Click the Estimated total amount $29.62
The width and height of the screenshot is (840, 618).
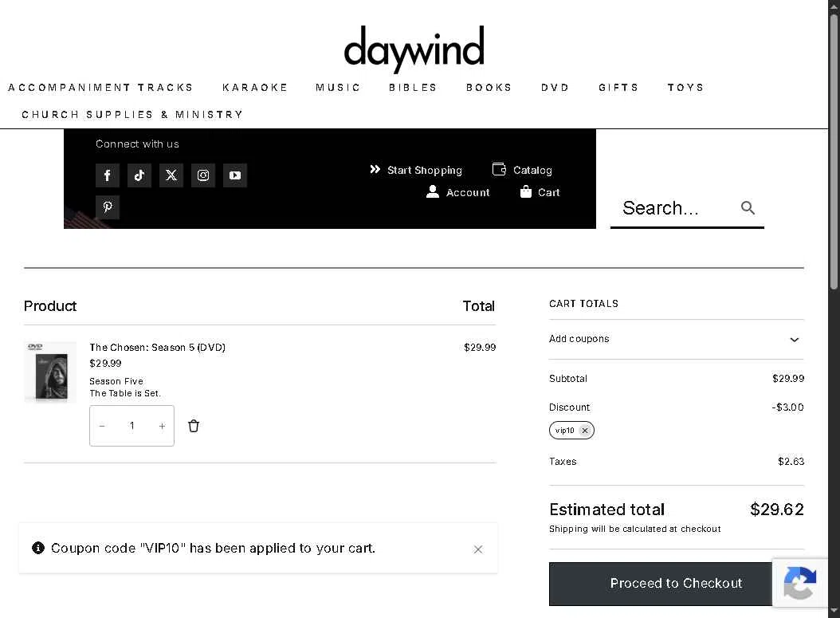[x=777, y=510]
